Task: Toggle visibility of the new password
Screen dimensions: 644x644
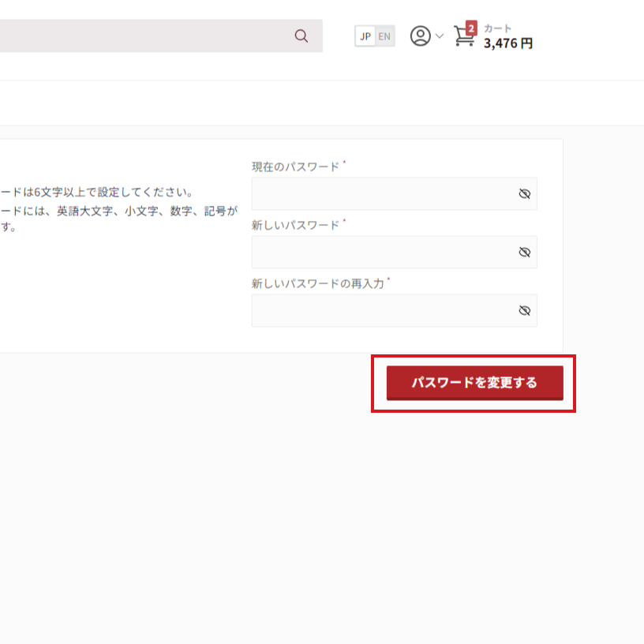Action: 525,252
